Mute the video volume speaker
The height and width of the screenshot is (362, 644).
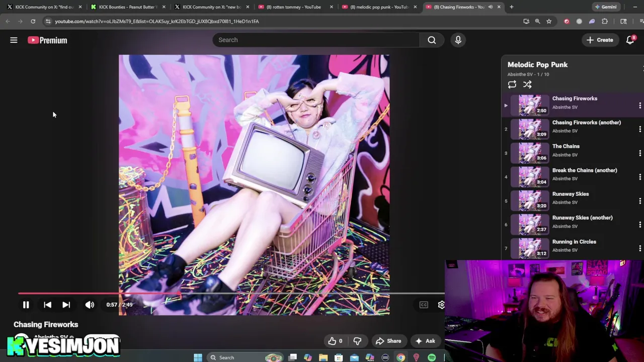(90, 305)
